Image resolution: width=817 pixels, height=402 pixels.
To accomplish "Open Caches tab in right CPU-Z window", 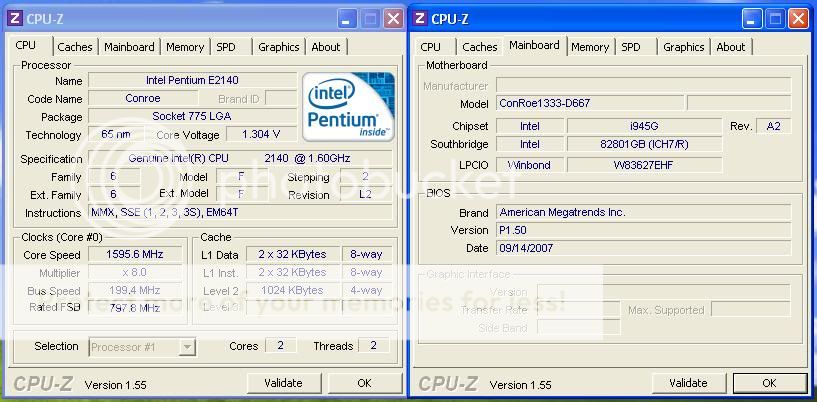I will (480, 47).
